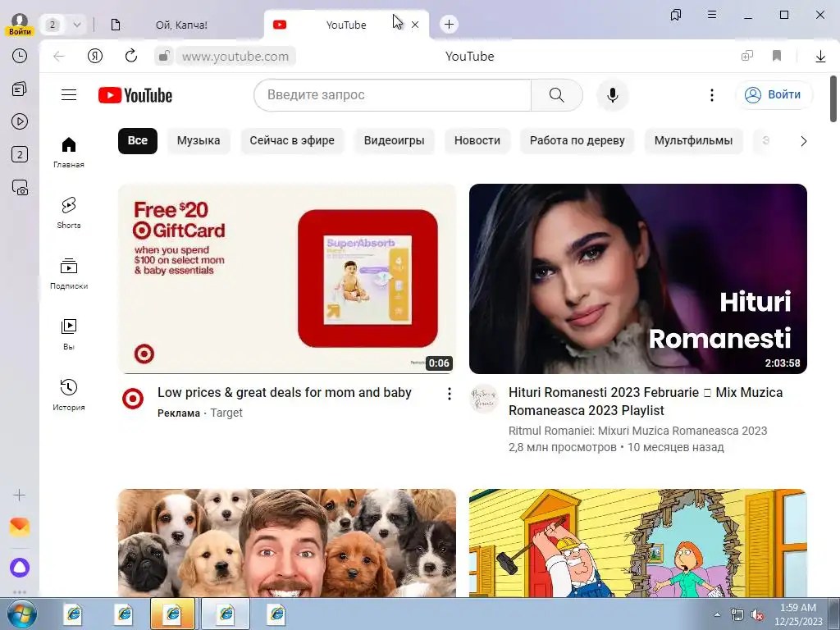Go to Главная in YouTube sidebar
This screenshot has width=840, height=630.
click(69, 152)
